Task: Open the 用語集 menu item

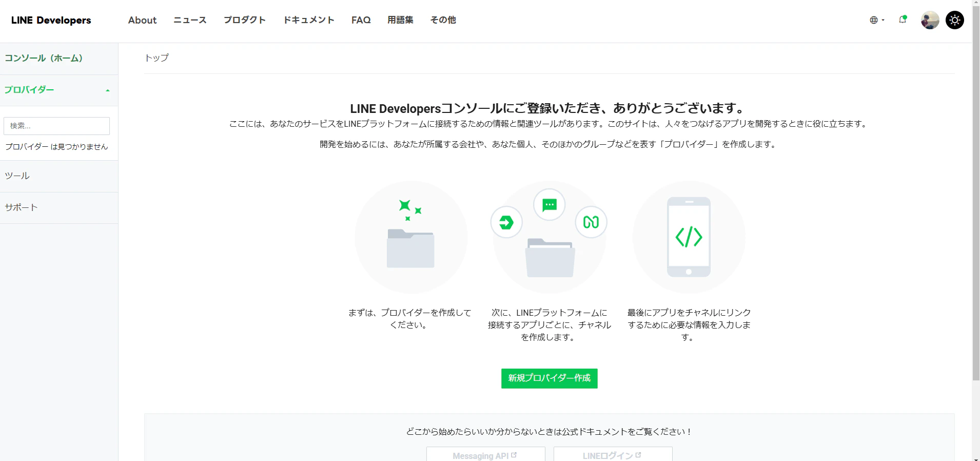Action: [400, 20]
